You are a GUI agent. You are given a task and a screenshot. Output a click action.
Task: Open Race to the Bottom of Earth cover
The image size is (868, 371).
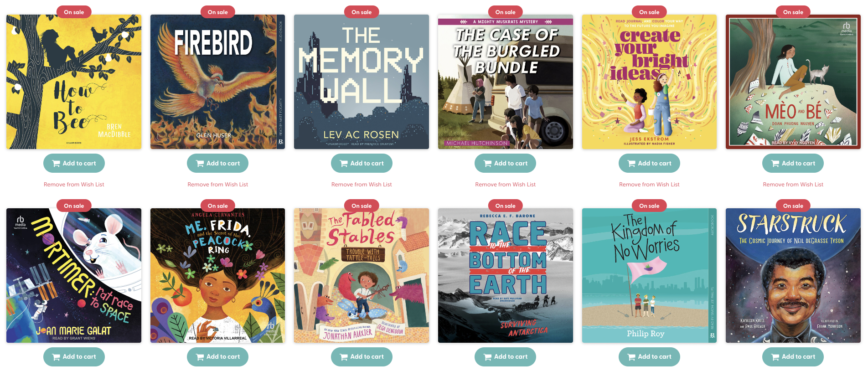[x=505, y=275]
